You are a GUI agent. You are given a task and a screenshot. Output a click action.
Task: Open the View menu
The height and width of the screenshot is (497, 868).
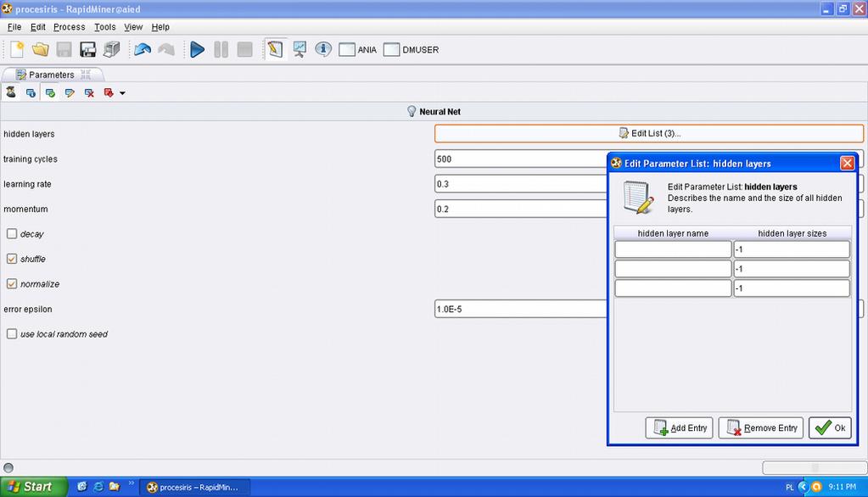(133, 27)
